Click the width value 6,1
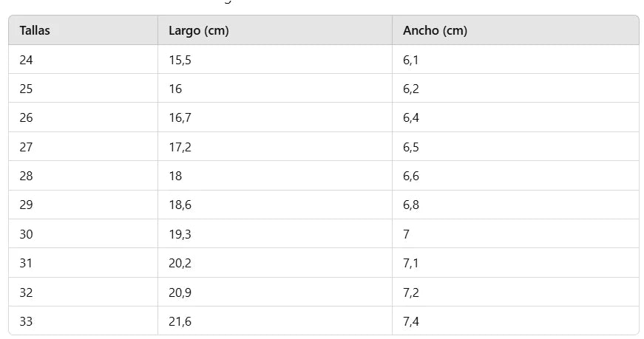644x339 pixels. pos(411,60)
